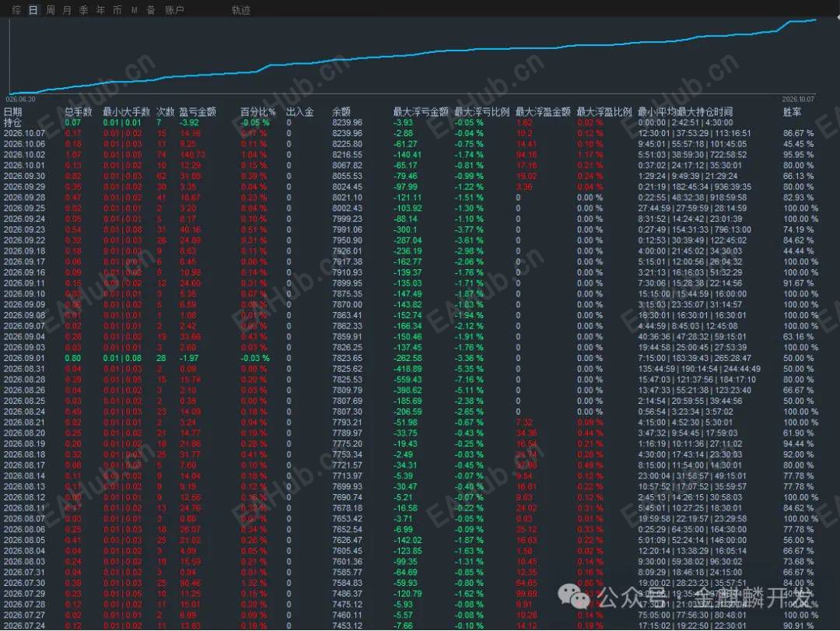The image size is (840, 631).
Task: Switch to the 月 monthly tab
Action: (x=67, y=9)
